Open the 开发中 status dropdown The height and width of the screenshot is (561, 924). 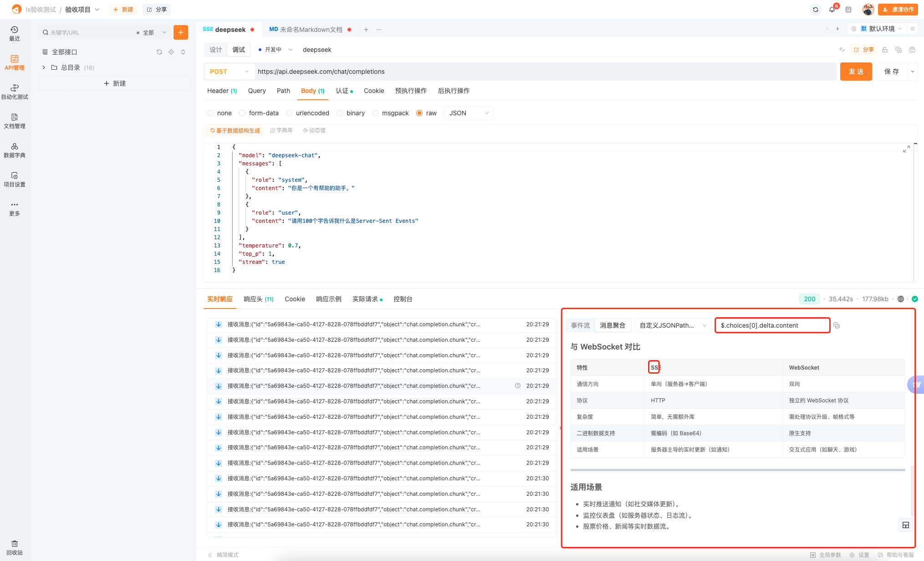coord(275,50)
